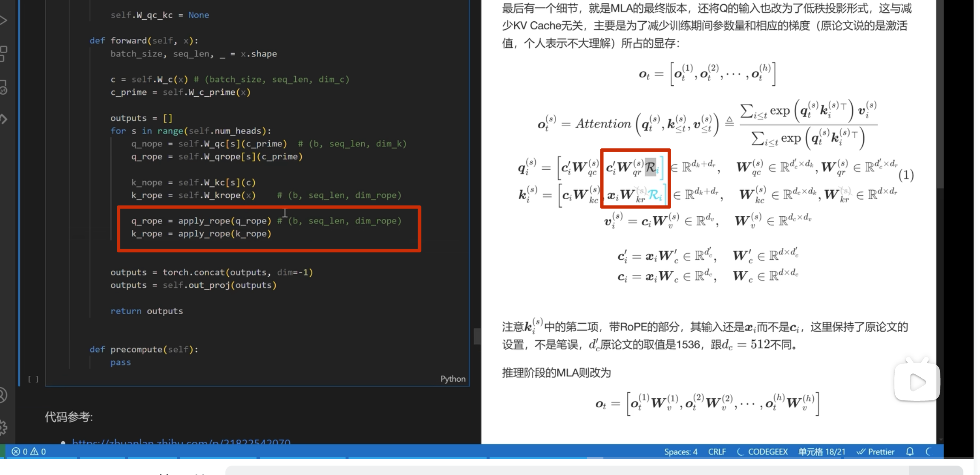Click the activity bar icon below Extensions
This screenshot has height=475, width=980.
click(x=3, y=87)
